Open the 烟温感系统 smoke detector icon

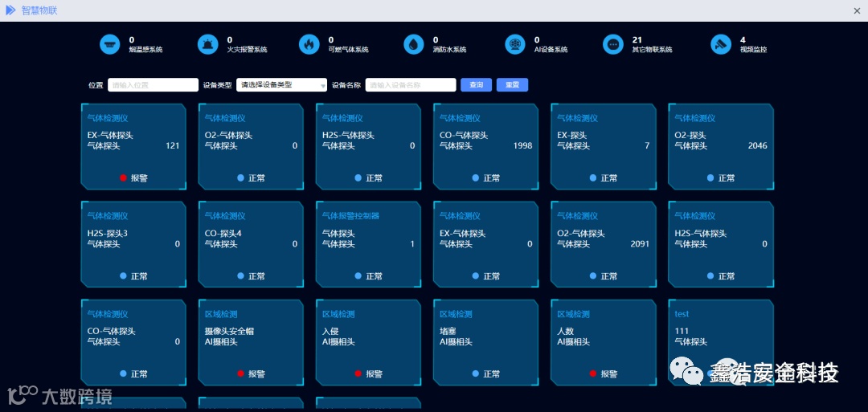point(109,44)
